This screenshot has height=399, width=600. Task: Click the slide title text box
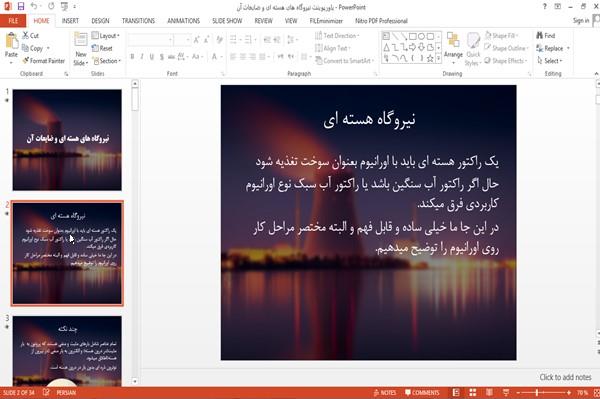[x=369, y=119]
